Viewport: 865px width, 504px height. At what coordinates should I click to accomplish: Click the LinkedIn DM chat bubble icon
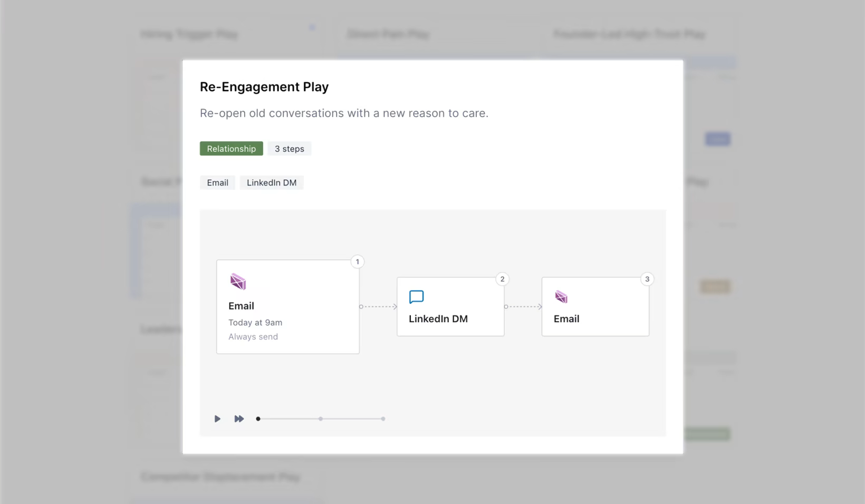pyautogui.click(x=416, y=297)
